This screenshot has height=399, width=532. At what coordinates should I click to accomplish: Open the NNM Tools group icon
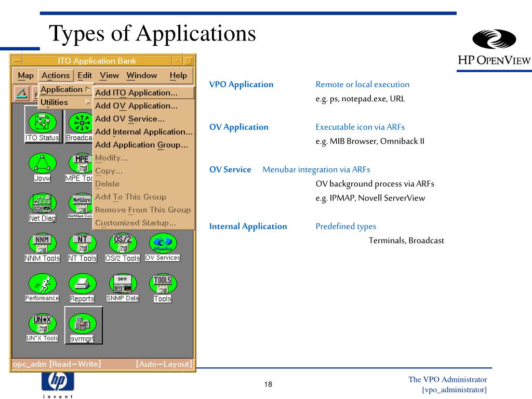[43, 243]
